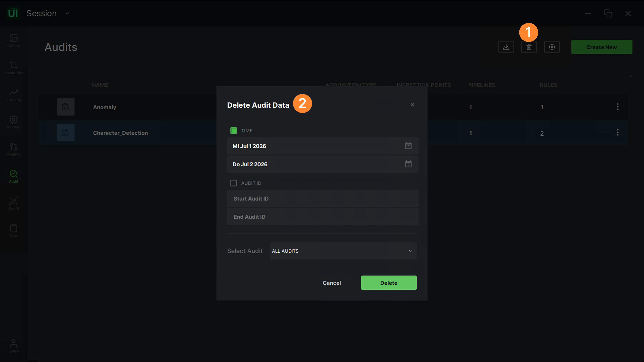Viewport: 644px width, 362px height.
Task: Open the Pipeline section
Action: 13,149
